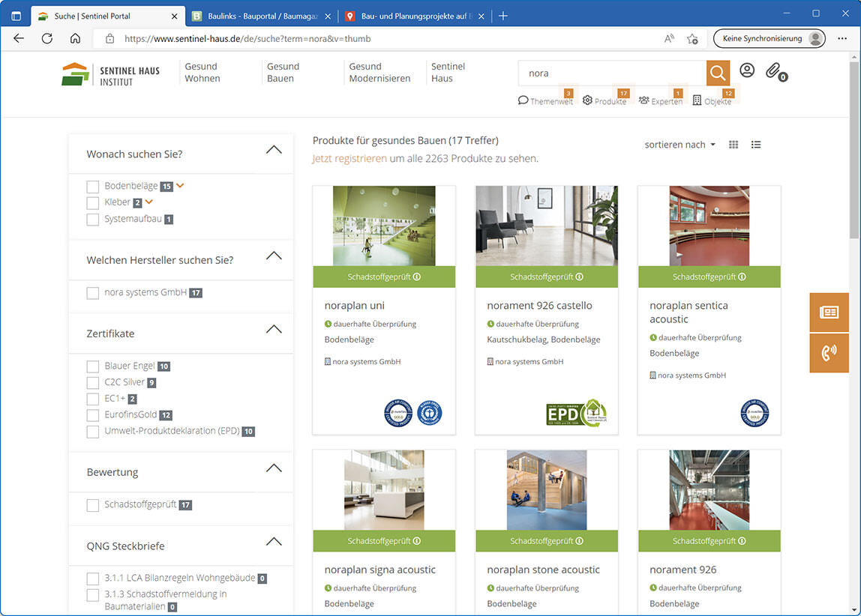861x616 pixels.
Task: Open the noraplan signa acoustic product title
Action: [x=380, y=570]
